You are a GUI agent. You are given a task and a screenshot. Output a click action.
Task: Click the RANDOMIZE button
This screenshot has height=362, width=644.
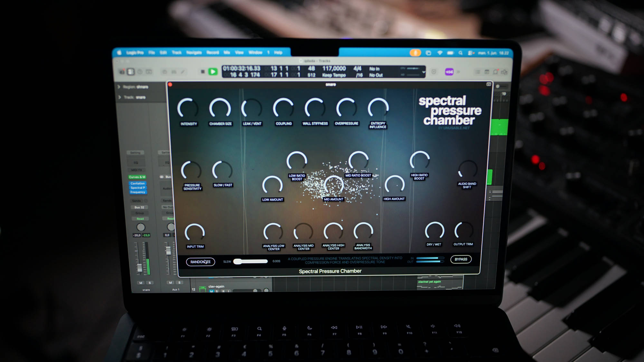200,262
